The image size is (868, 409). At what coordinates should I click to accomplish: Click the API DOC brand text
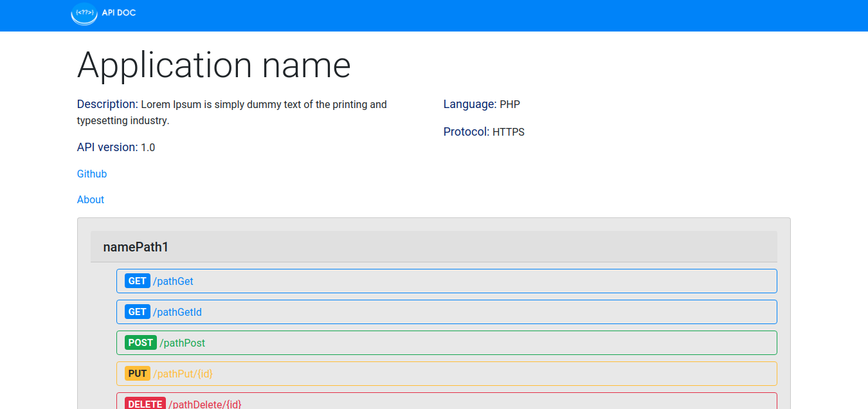click(x=119, y=13)
